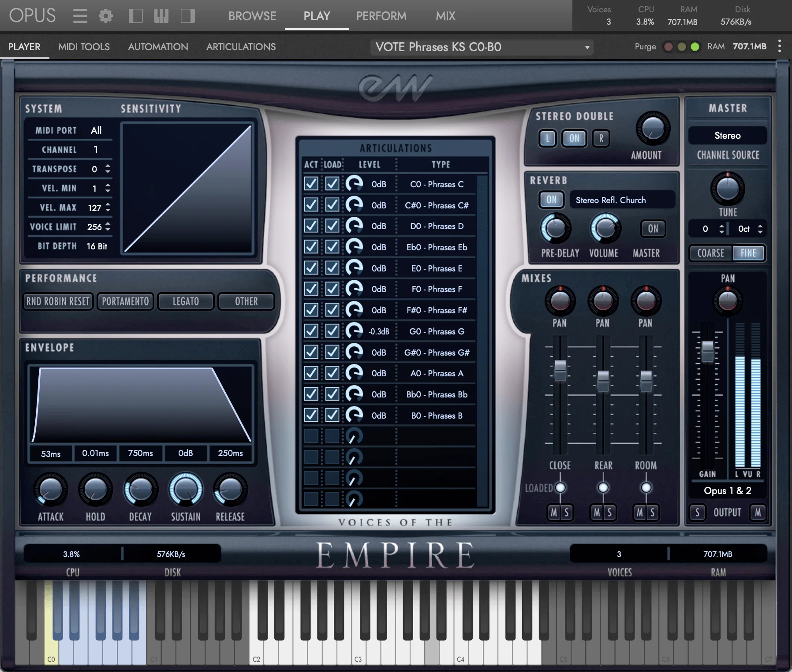The image size is (792, 672).
Task: Open settings gear icon
Action: (106, 16)
